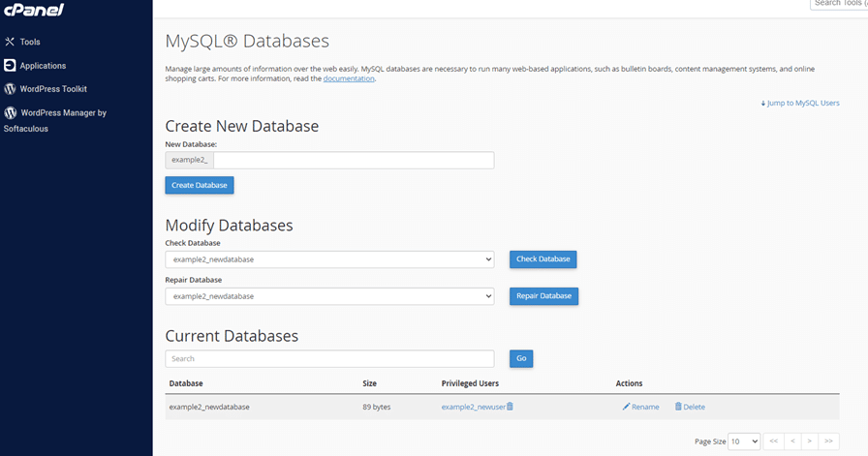868x456 pixels.
Task: Click the WordPress Toolkit logo icon
Action: [10, 88]
